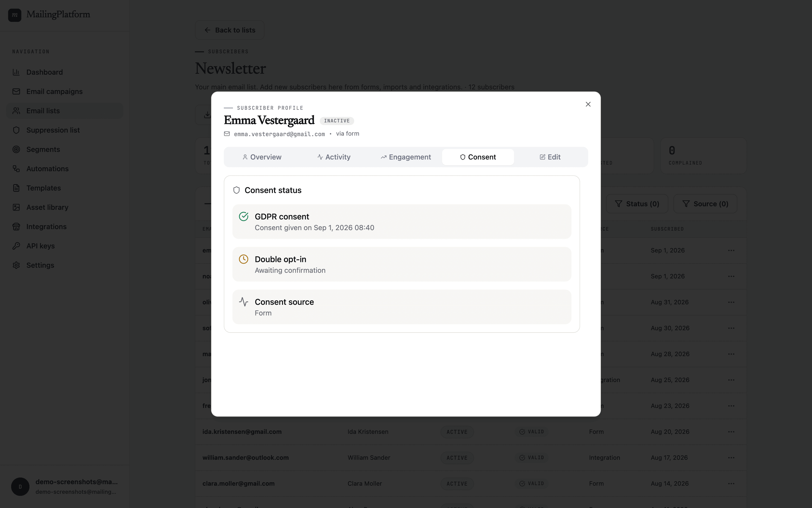Click clara.moller@gmail.com in the table
The width and height of the screenshot is (812, 508).
238,483
